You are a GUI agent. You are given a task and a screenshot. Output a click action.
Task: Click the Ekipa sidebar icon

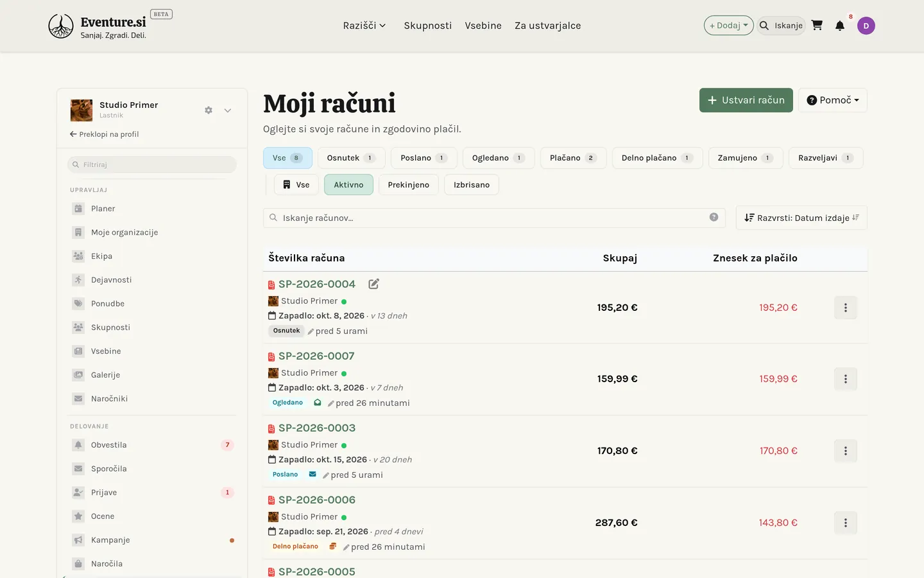(x=78, y=256)
